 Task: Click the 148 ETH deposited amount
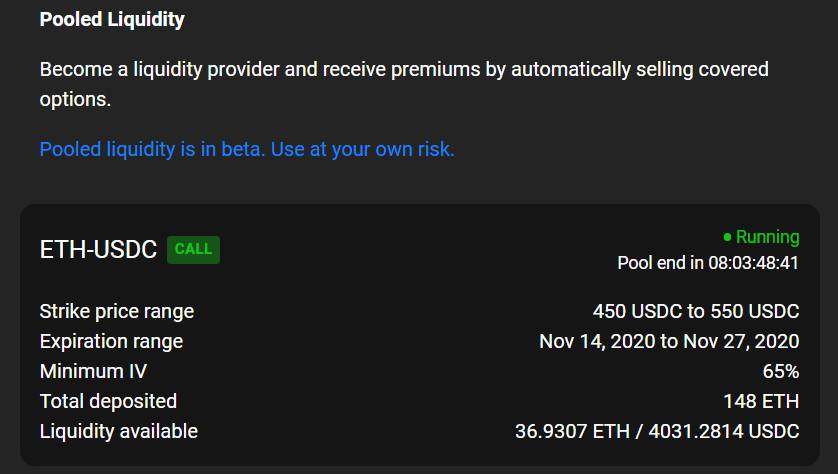coord(761,401)
